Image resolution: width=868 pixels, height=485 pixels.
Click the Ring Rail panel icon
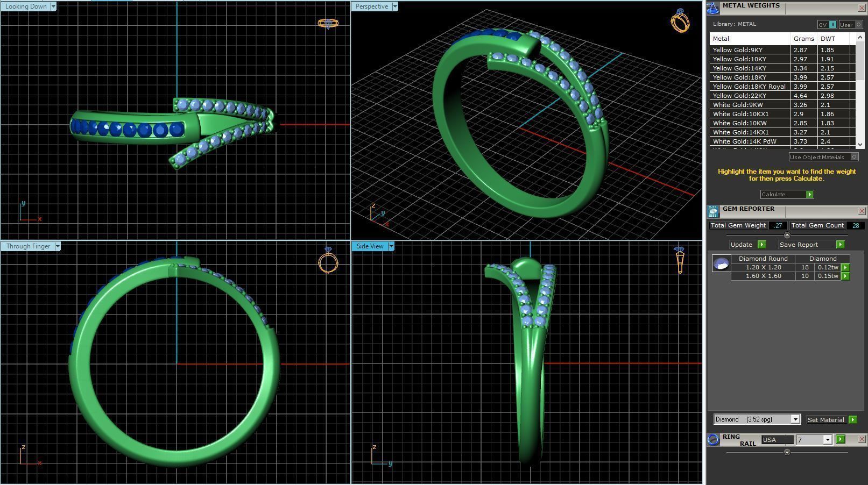click(x=713, y=440)
